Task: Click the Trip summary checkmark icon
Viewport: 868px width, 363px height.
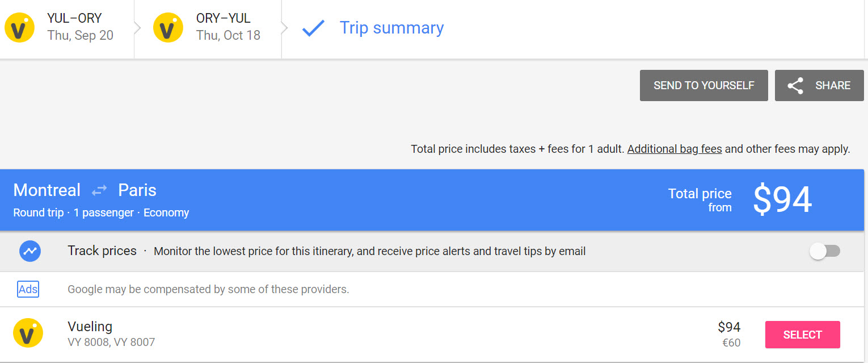Action: (313, 28)
